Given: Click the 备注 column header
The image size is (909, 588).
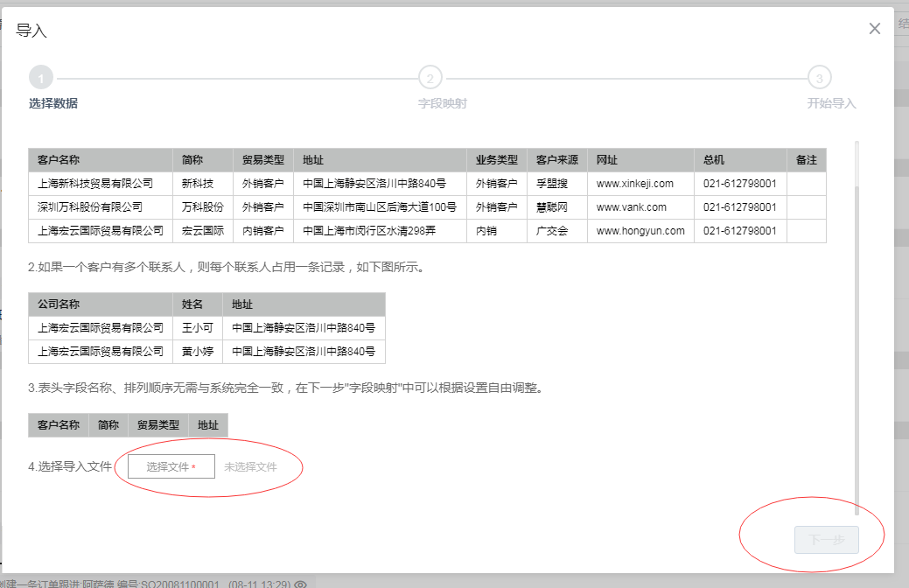Looking at the screenshot, I should (x=806, y=160).
